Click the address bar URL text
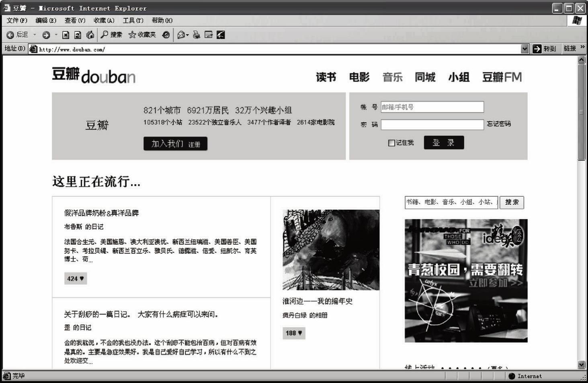Screen dimensions: 588x383 point(72,49)
